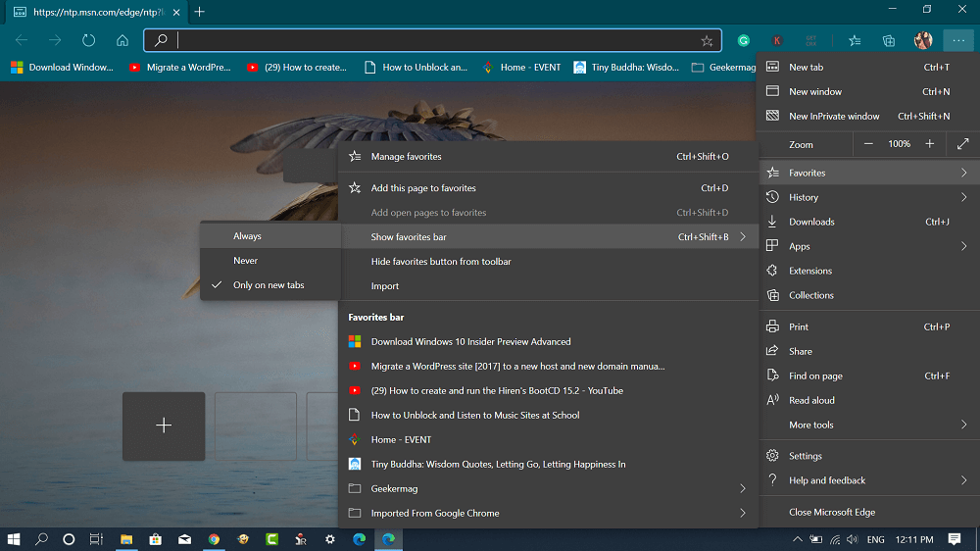Launch File Explorer from taskbar
This screenshot has height=551, width=980.
pos(126,539)
